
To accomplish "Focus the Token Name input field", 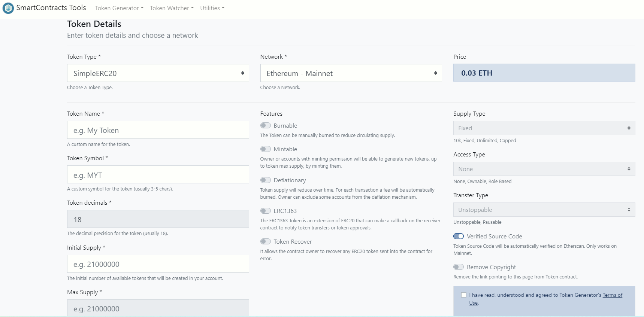I will pyautogui.click(x=158, y=130).
